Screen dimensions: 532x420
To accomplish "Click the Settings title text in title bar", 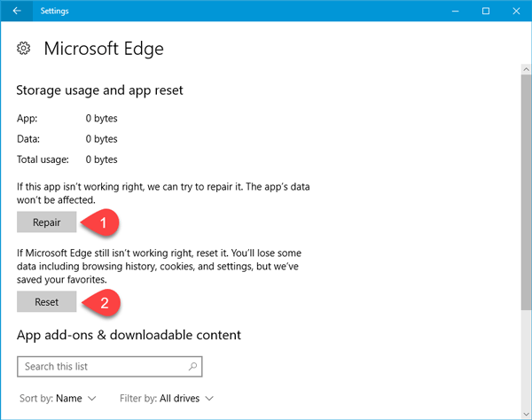I will [55, 11].
